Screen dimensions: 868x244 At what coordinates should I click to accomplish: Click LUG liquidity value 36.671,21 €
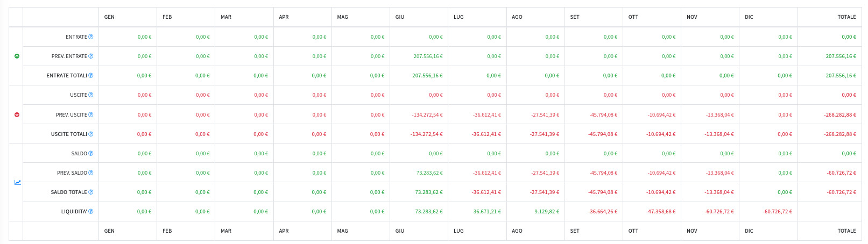coord(486,212)
